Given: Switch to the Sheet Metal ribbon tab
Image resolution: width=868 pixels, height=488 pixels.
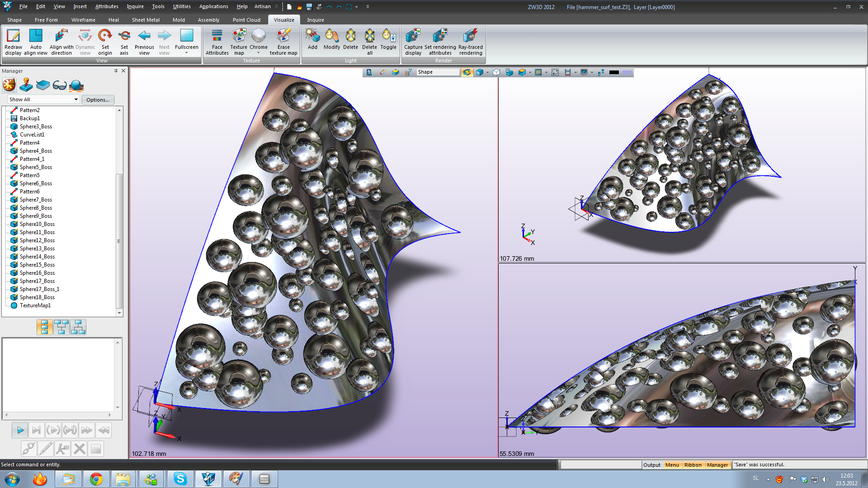Looking at the screenshot, I should point(146,20).
